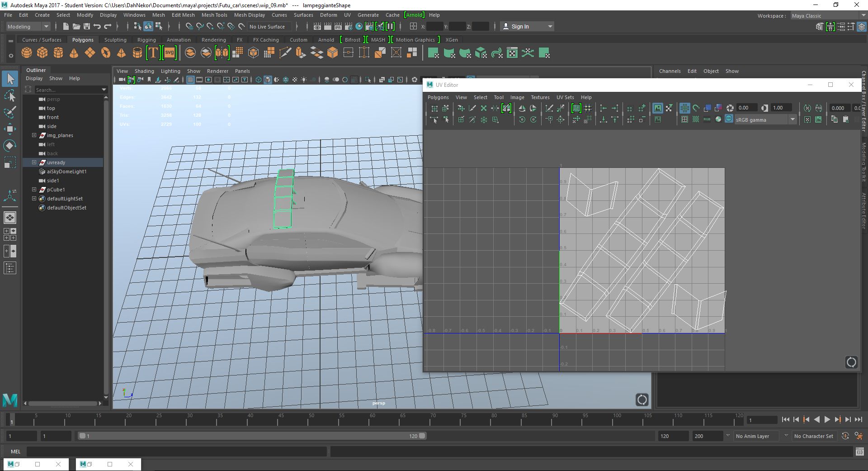Click the snowflake icon in UV Editor toolbar
Screen dimensions: 868x471
coord(484,119)
